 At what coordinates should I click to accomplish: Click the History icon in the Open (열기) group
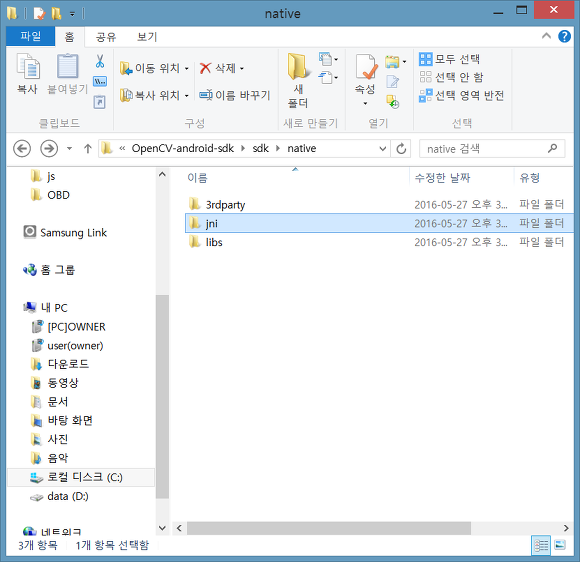pyautogui.click(x=392, y=101)
